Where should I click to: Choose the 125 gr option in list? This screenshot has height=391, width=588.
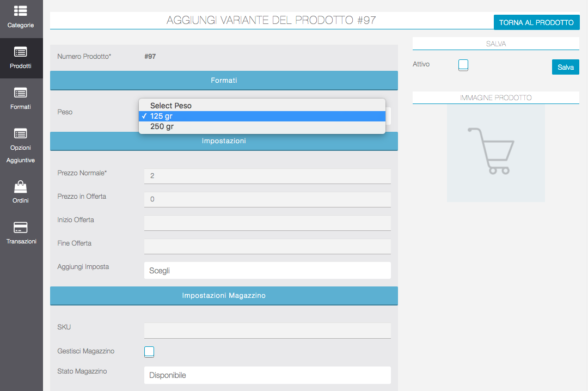pos(162,116)
